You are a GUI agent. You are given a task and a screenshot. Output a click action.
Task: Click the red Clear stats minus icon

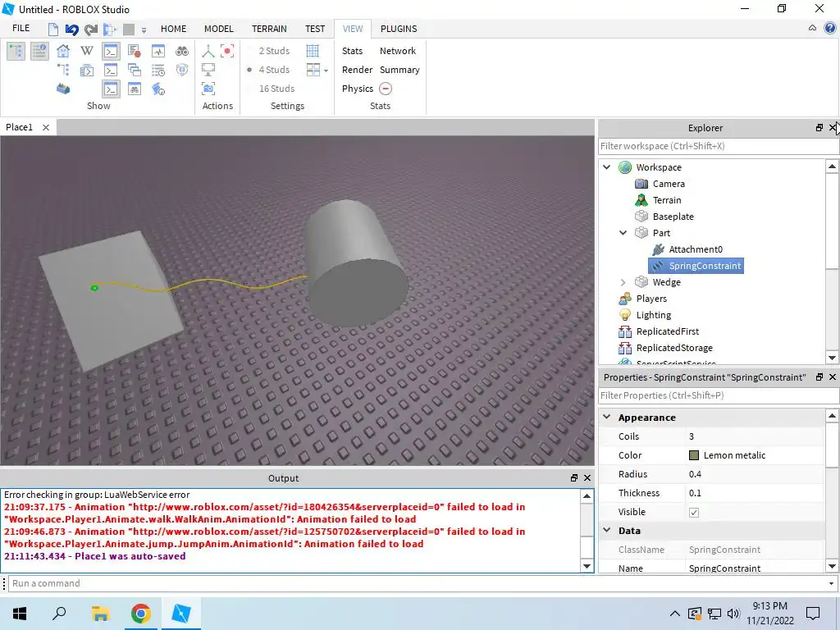click(386, 89)
